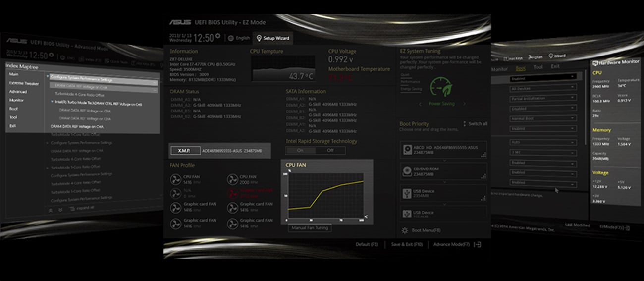This screenshot has width=644, height=281.
Task: Click the Boot Menu sun-shaped icon
Action: coord(405,230)
